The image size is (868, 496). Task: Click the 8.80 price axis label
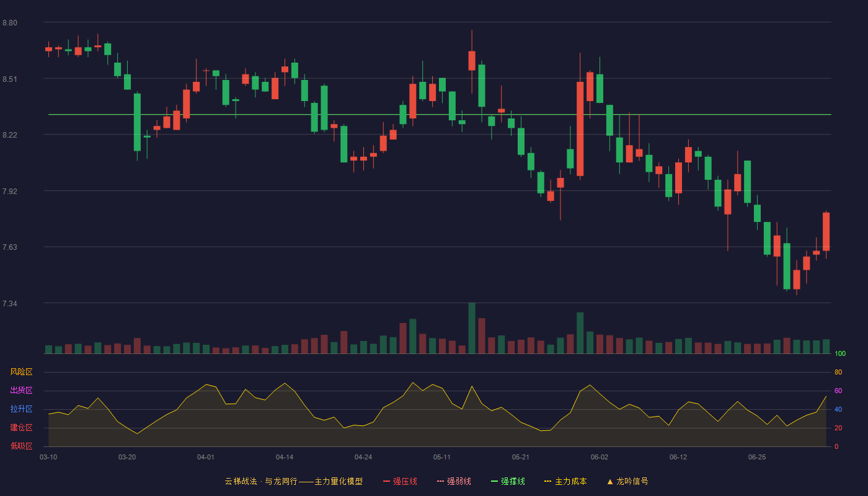pos(10,23)
